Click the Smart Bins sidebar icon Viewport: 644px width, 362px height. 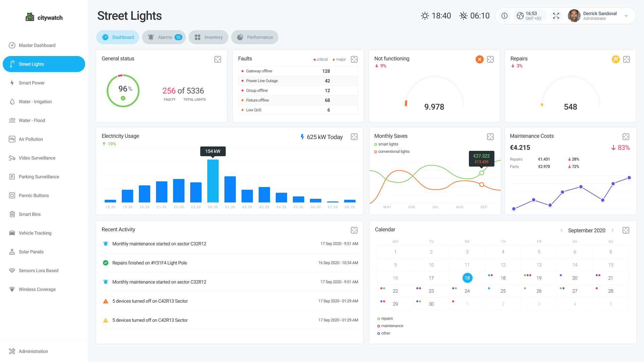click(x=12, y=214)
